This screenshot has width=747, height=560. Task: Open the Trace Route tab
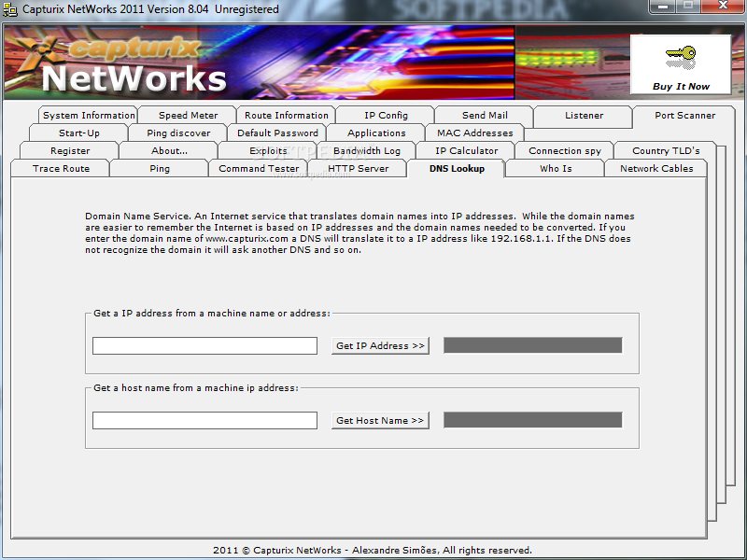61,168
